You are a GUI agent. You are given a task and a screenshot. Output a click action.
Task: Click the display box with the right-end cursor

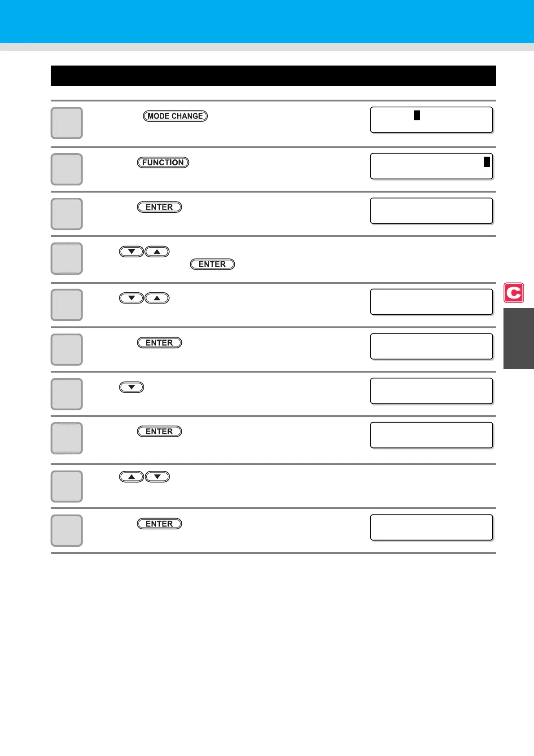[x=432, y=166]
